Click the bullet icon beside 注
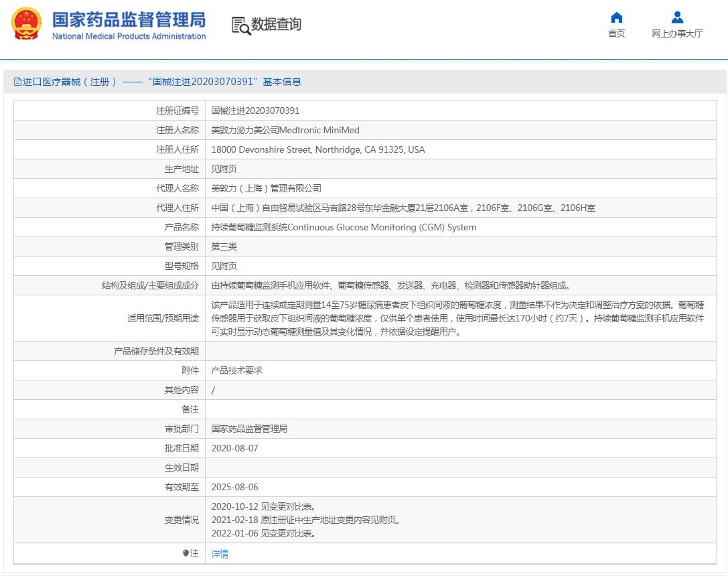The height and width of the screenshot is (576, 728). coord(186,553)
